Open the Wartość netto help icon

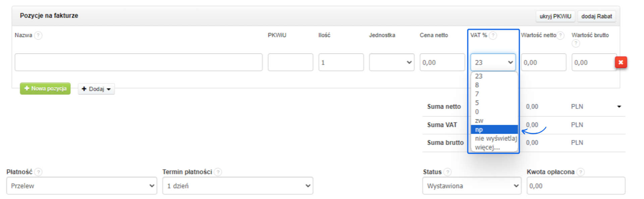pos(561,35)
